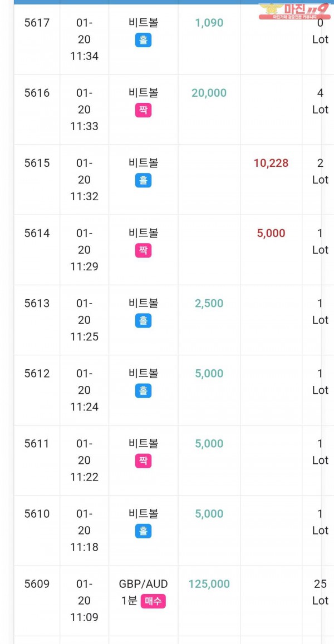Click the 짝 badge in row 5611

tap(143, 460)
